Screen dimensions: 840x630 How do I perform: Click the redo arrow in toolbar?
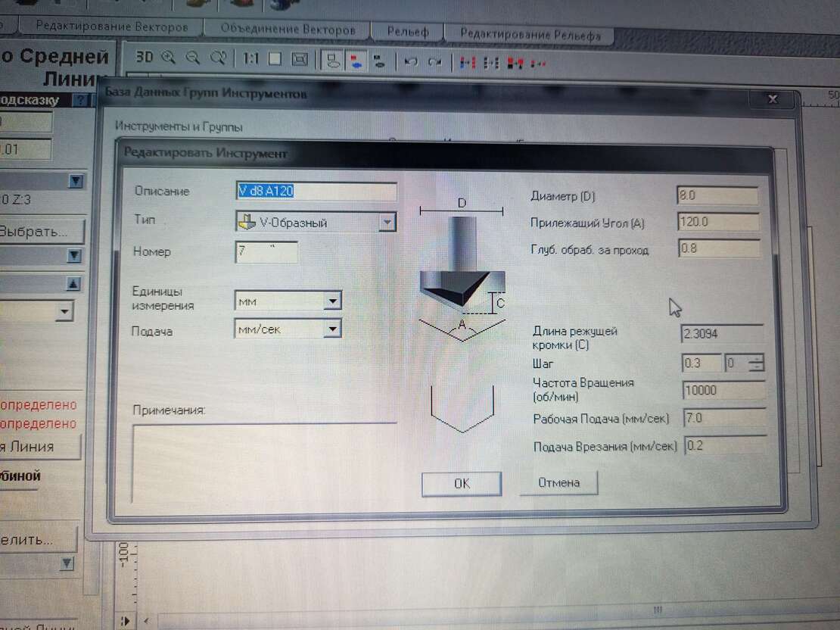point(434,62)
